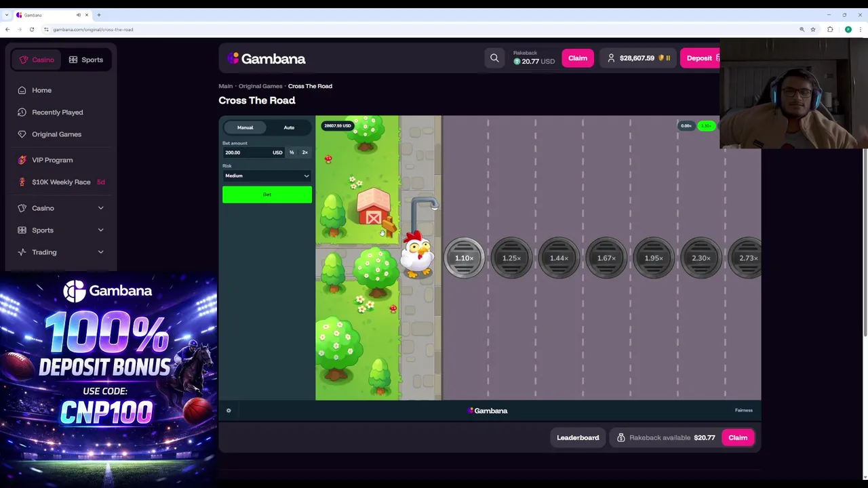Click the 1.10x multiplier manhole
This screenshot has width=868, height=488.
[464, 258]
